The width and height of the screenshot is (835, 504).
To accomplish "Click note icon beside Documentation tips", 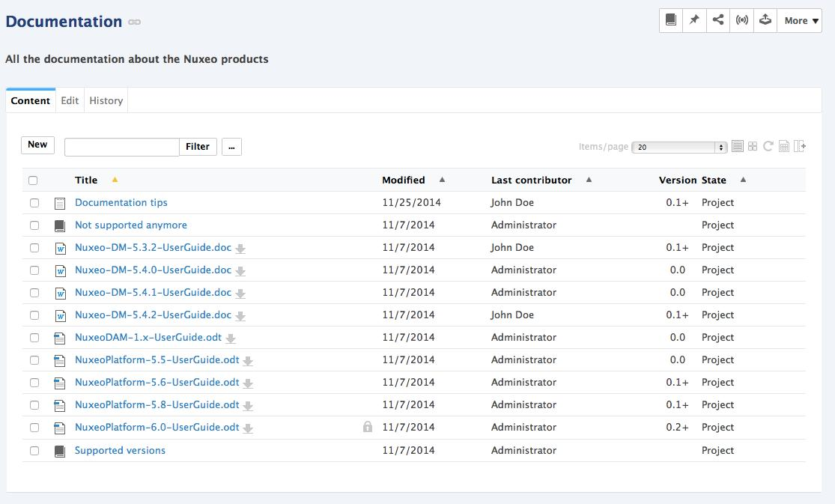I will tap(60, 203).
